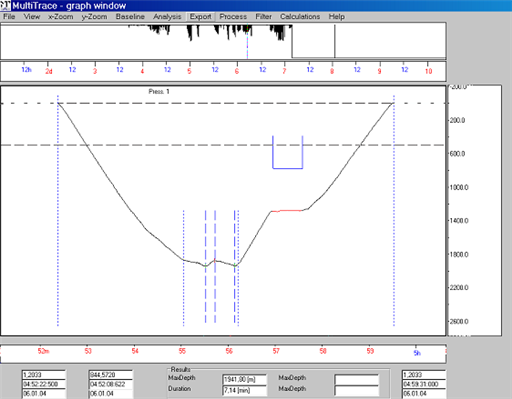Open the Process menu
The image size is (512, 399).
coord(233,17)
